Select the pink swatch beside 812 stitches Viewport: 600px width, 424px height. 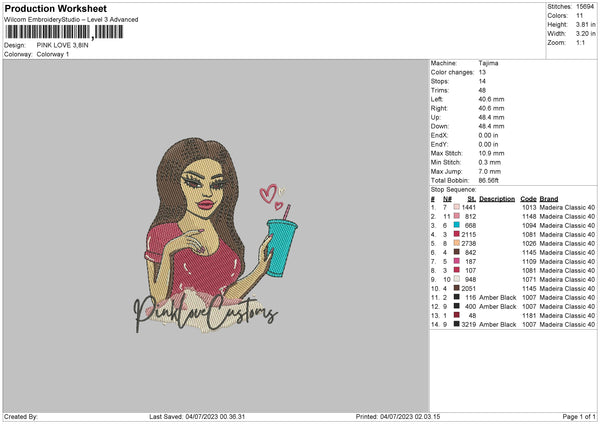pos(457,216)
